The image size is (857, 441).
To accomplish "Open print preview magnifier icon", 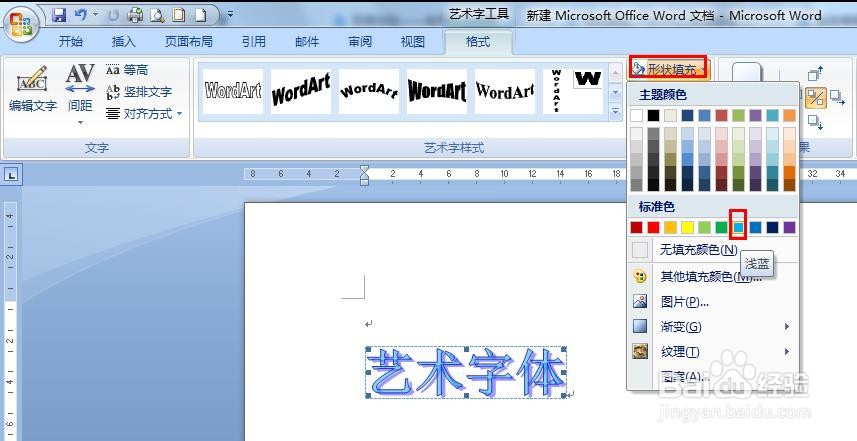I will coord(157,15).
